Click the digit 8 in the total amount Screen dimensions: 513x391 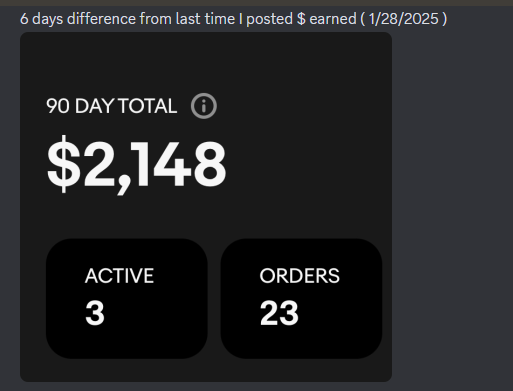pyautogui.click(x=210, y=164)
